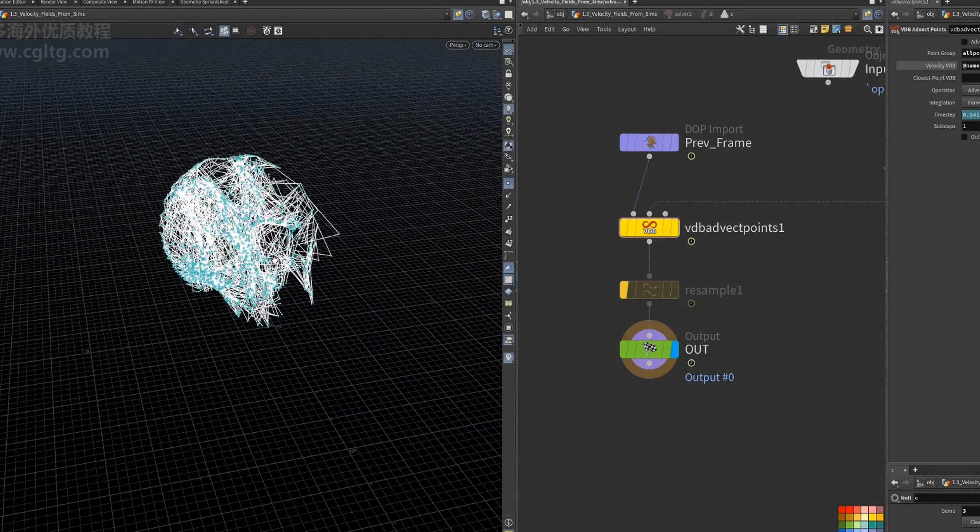Switch to the Composite View tab
This screenshot has width=980, height=532.
tap(100, 2)
